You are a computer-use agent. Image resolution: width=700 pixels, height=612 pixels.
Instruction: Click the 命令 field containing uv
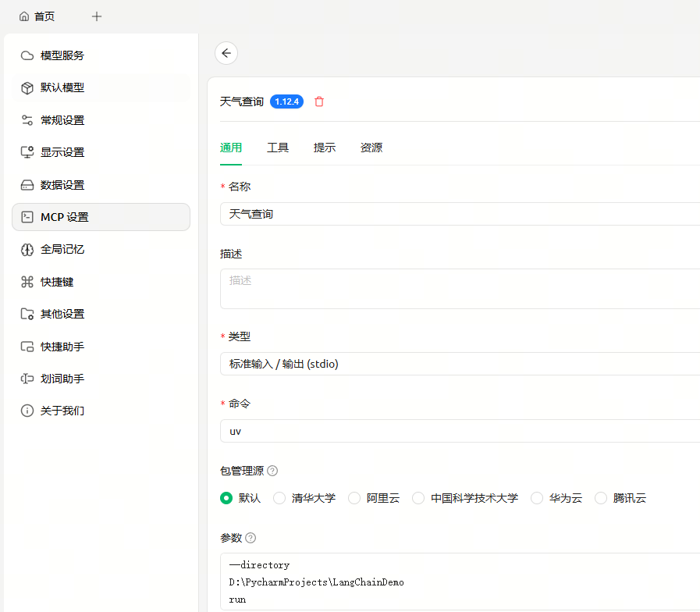(x=460, y=431)
